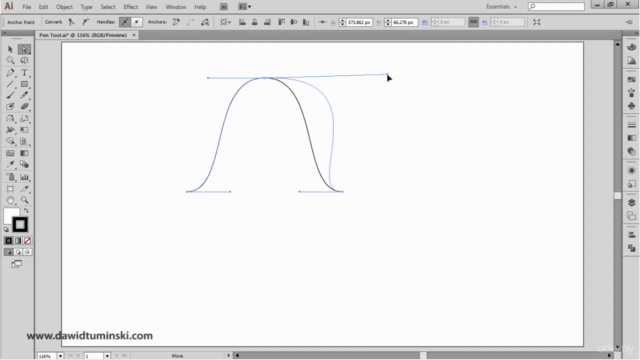Select the Artboard tool

[10, 189]
